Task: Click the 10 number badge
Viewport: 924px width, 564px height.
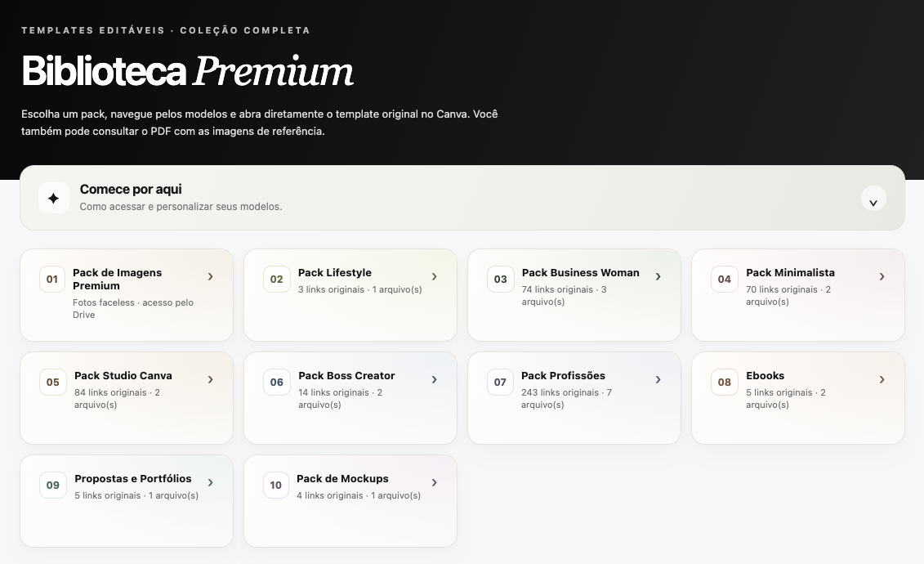Action: click(276, 485)
